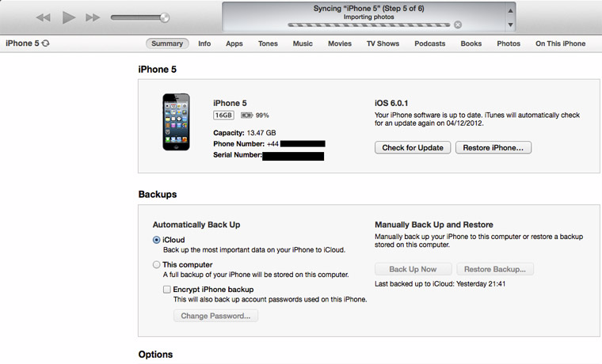The image size is (602, 364).
Task: Enable Encrypt iPhone backup checkbox
Action: 166,290
